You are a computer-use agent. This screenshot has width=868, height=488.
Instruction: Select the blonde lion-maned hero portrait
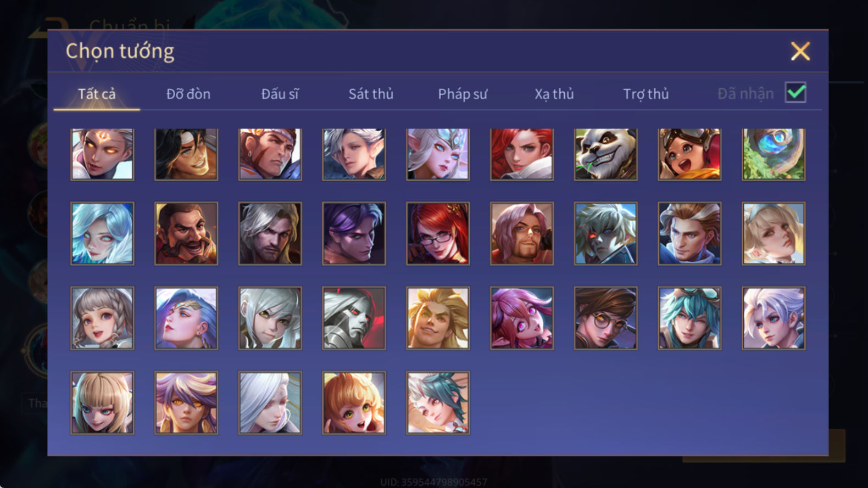pyautogui.click(x=438, y=318)
